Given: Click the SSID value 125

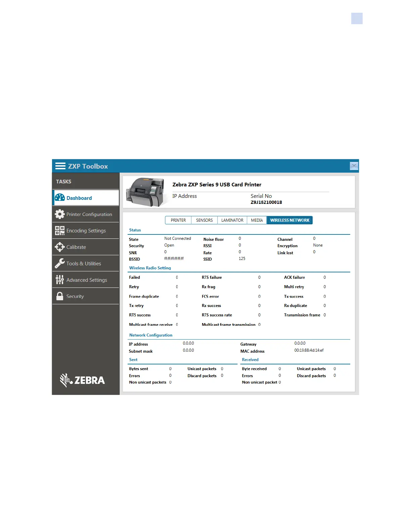Looking at the screenshot, I should [x=242, y=259].
